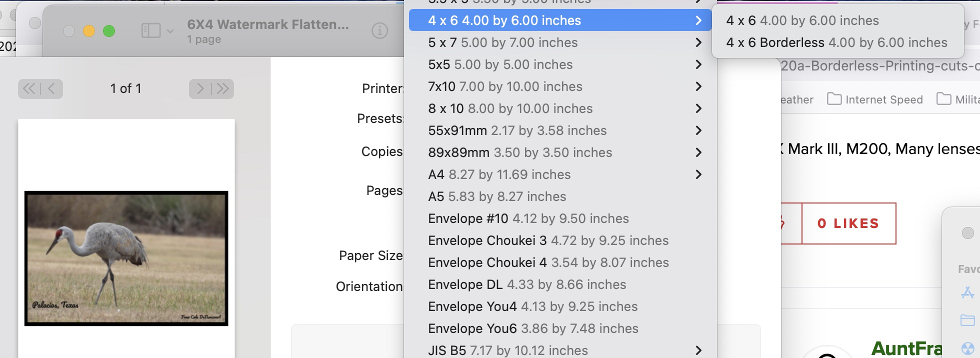Viewport: 980px width, 358px height.
Task: Expand the A4 paper size submenu arrow
Action: coord(698,174)
